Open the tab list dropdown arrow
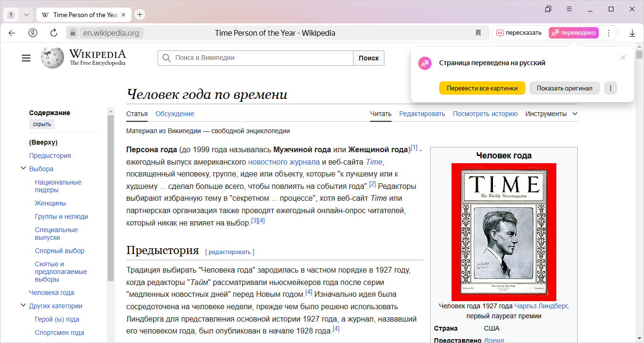The width and height of the screenshot is (644, 343). 26,15
